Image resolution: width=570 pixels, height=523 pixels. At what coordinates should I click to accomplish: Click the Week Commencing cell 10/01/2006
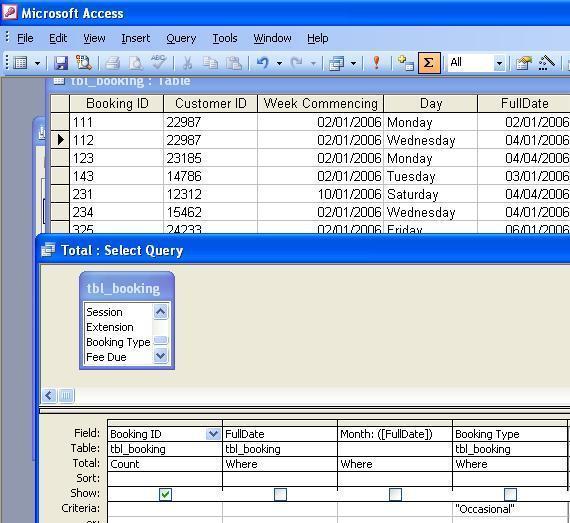[320, 194]
